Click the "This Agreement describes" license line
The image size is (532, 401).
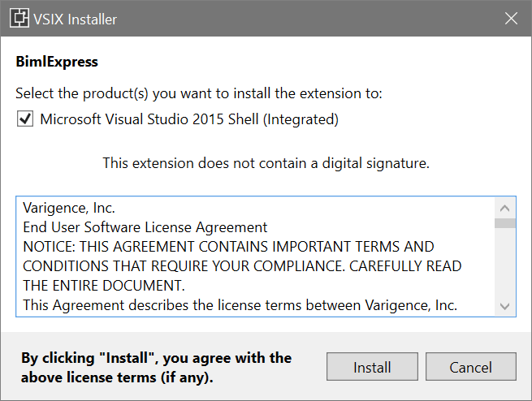(240, 305)
